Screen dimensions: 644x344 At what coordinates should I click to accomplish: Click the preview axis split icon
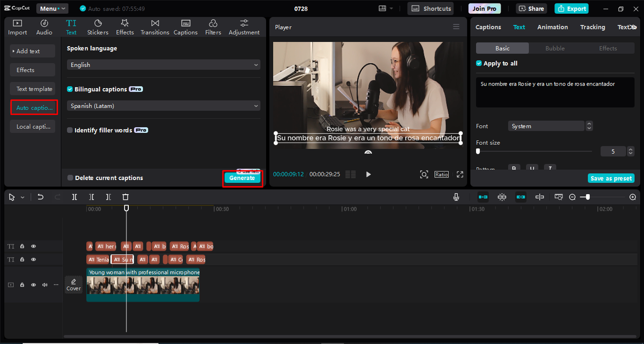click(x=540, y=197)
